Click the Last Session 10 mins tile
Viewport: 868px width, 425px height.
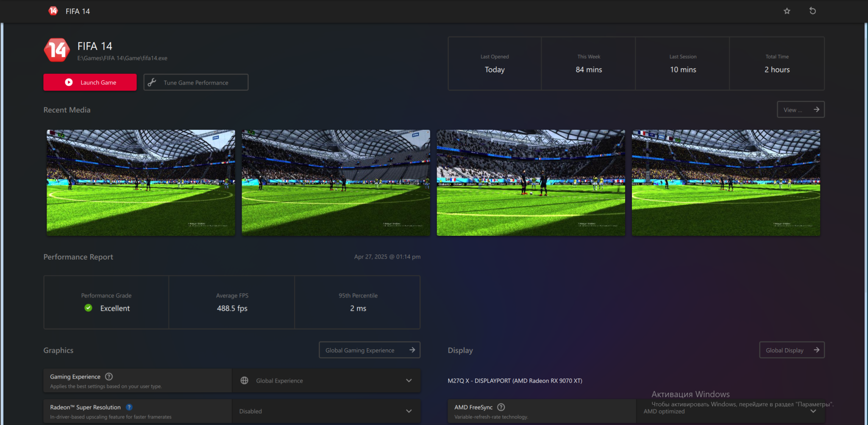coord(683,64)
